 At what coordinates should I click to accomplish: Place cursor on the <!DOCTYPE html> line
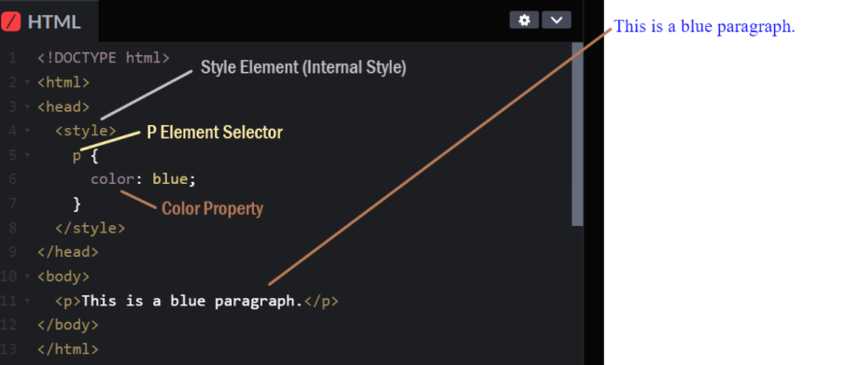(x=103, y=58)
